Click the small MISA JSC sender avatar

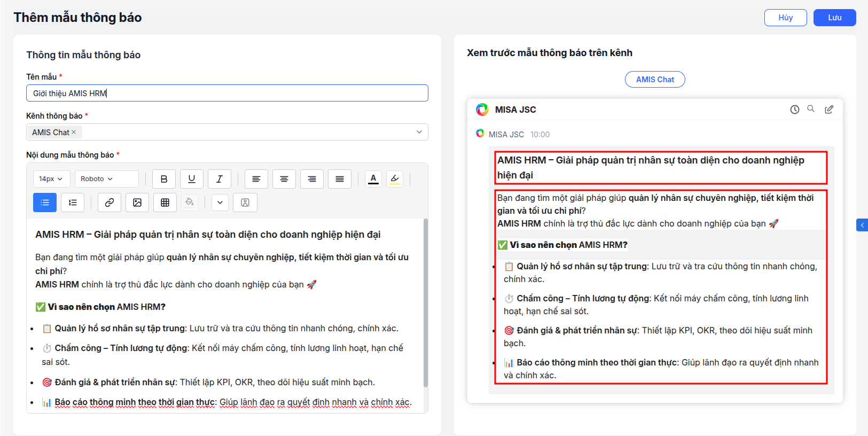tap(480, 133)
